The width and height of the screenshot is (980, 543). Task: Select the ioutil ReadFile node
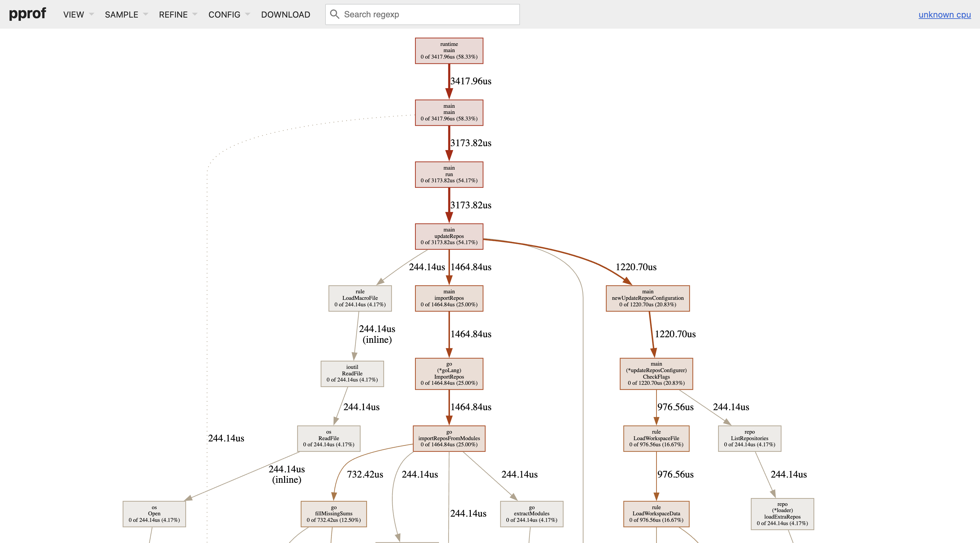[352, 373]
